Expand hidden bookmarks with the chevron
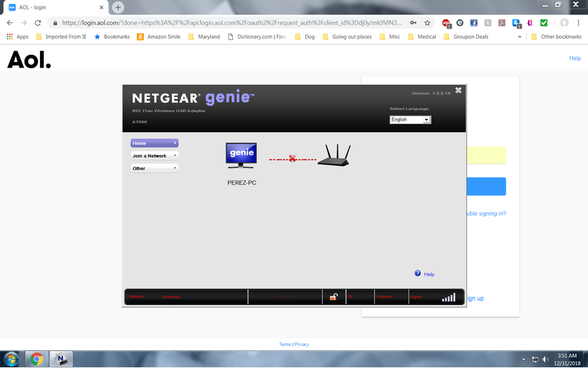This screenshot has height=388, width=588. [520, 37]
